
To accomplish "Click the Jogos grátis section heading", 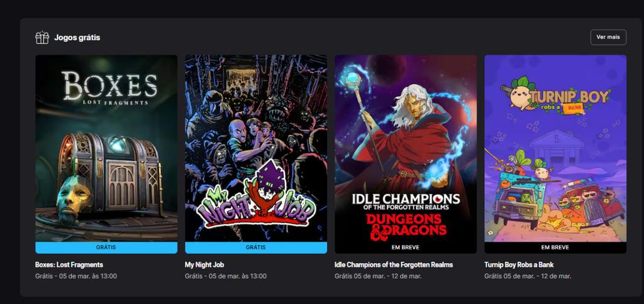I will (77, 38).
